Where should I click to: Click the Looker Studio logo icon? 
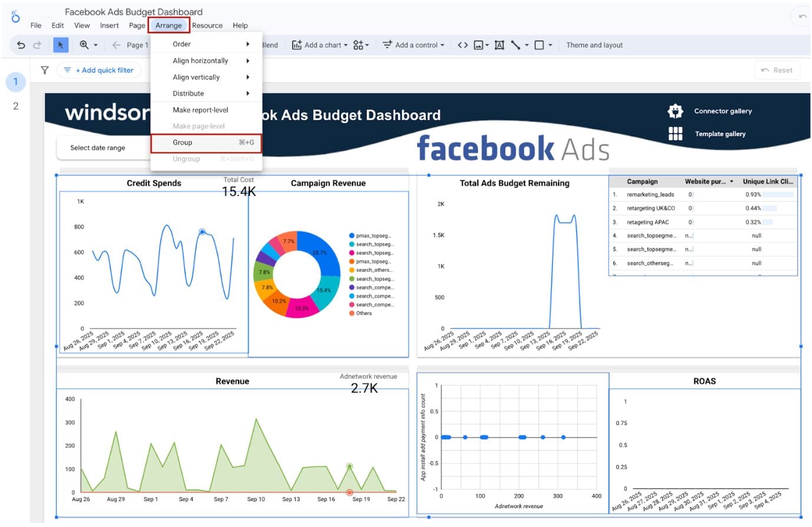[15, 17]
